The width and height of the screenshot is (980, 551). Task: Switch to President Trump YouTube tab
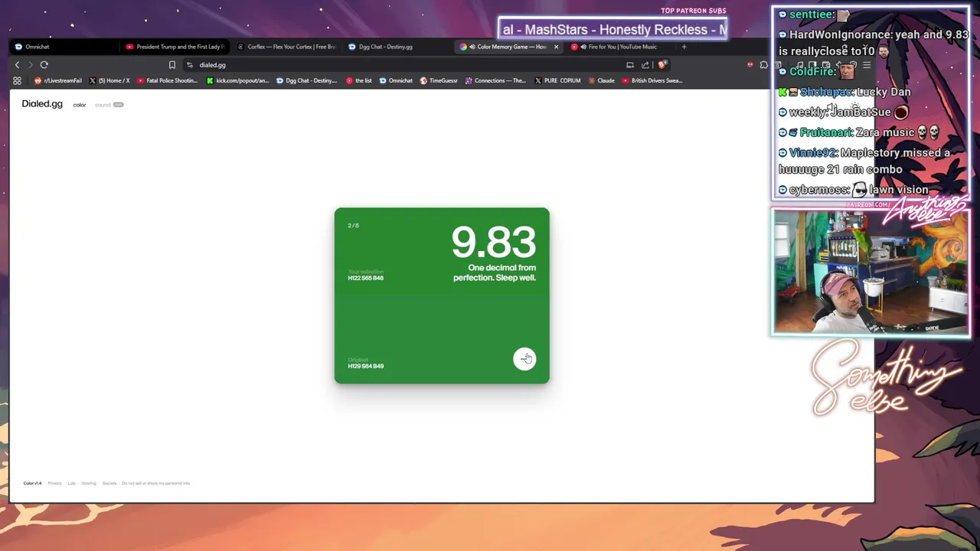coord(175,47)
